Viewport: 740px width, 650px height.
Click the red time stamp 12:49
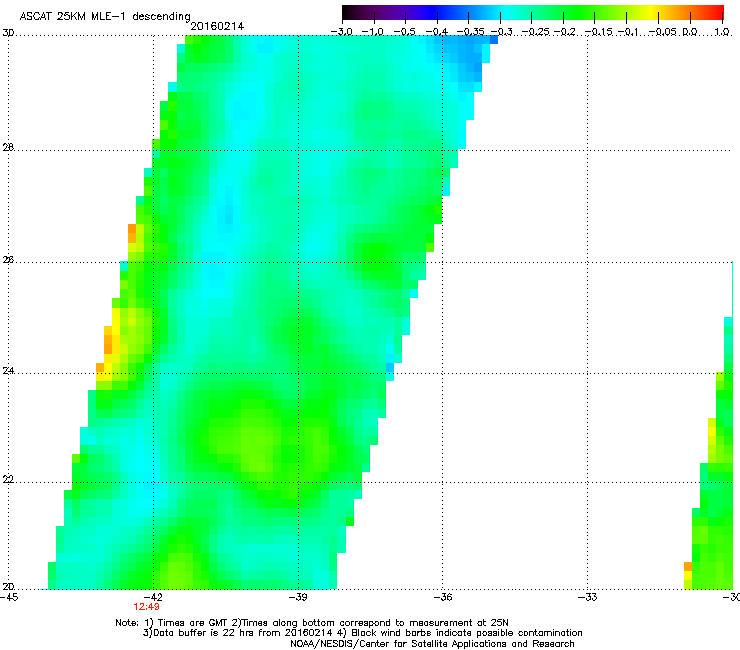pos(146,607)
